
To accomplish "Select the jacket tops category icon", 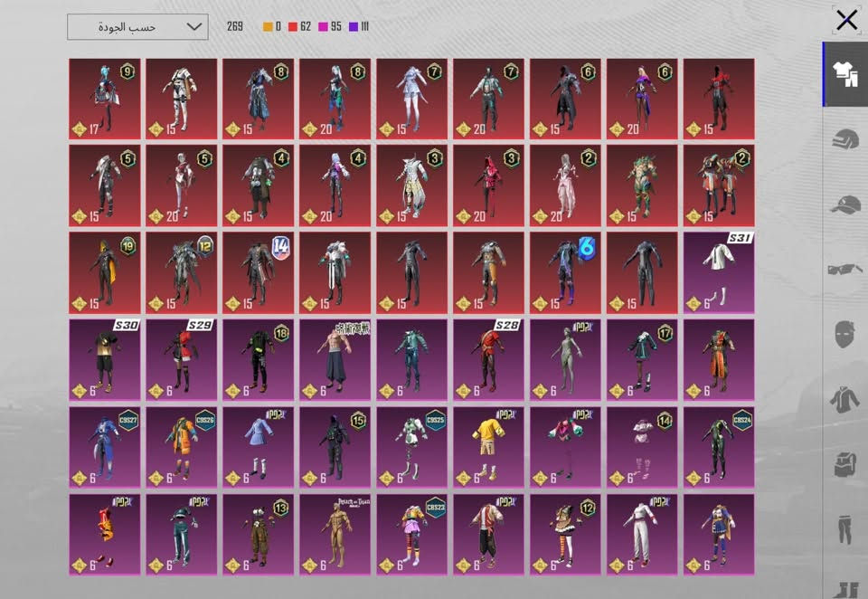I will (x=844, y=400).
